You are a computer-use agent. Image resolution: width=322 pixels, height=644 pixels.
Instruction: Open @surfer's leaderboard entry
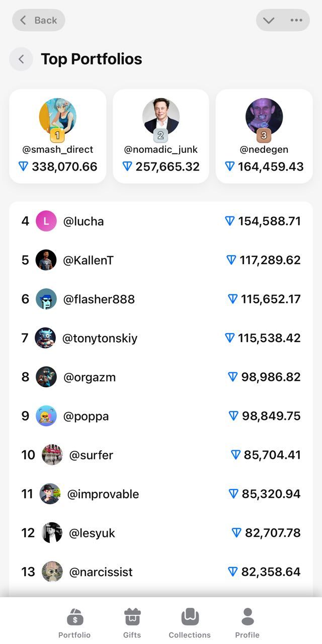[x=161, y=455]
